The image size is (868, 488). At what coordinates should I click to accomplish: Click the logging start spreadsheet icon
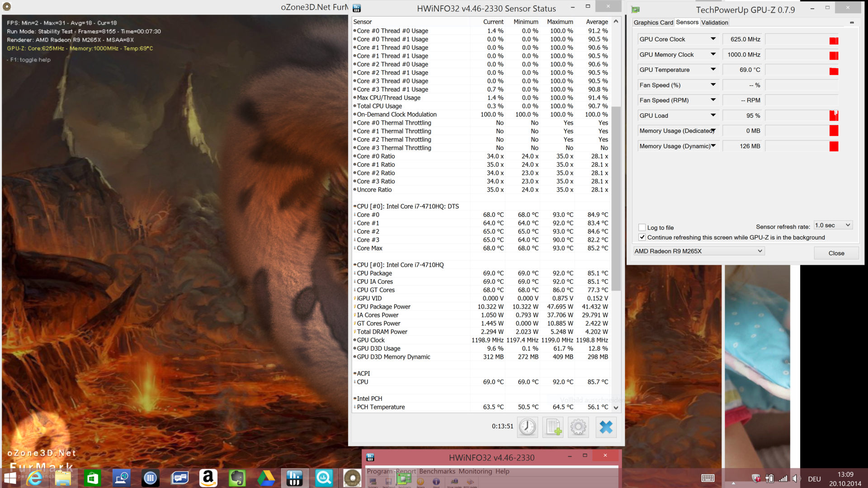pyautogui.click(x=553, y=427)
